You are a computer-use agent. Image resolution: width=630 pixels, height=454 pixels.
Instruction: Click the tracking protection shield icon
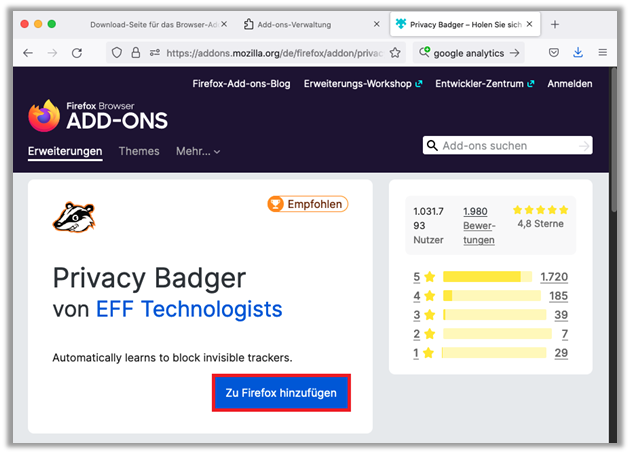tap(117, 52)
